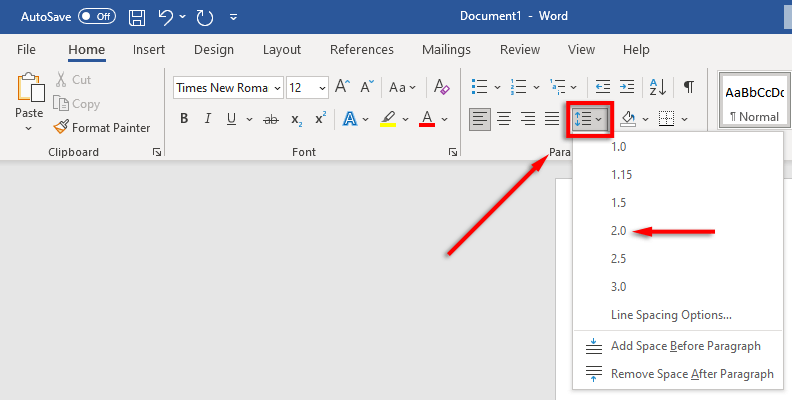Expand the Line and Paragraph Spacing dropdown
Image resolution: width=792 pixels, height=400 pixels.
point(589,119)
